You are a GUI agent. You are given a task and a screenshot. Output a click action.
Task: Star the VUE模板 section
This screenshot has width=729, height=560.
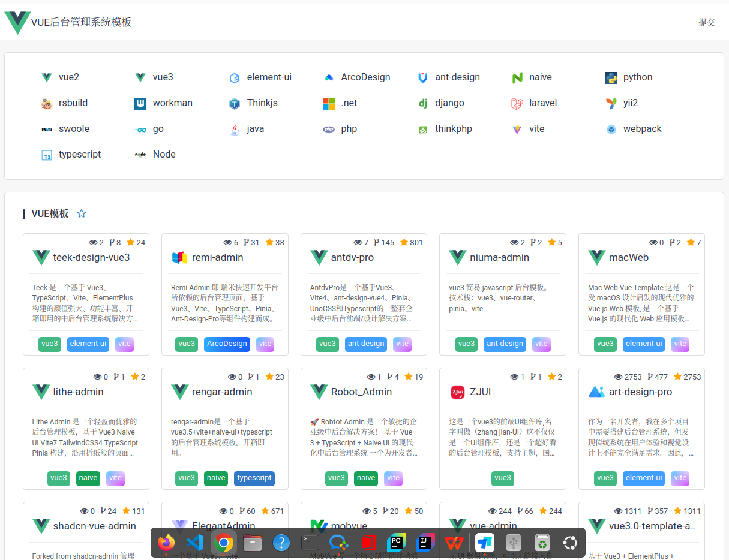pyautogui.click(x=82, y=213)
